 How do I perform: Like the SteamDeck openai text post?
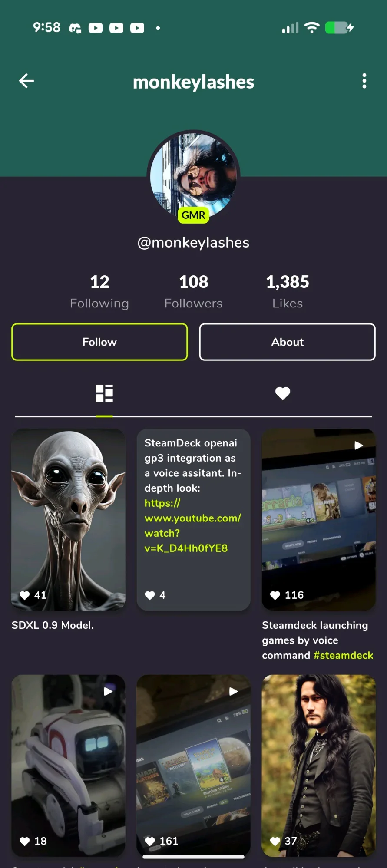point(150,595)
